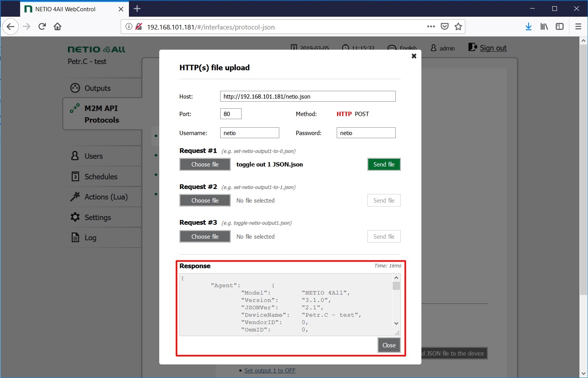
Task: Open the Log page
Action: 90,238
